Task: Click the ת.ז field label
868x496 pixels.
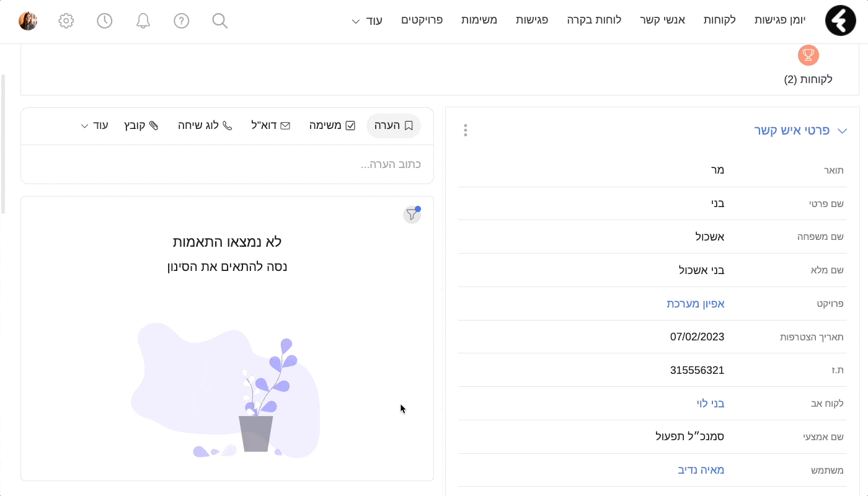Action: pos(838,370)
